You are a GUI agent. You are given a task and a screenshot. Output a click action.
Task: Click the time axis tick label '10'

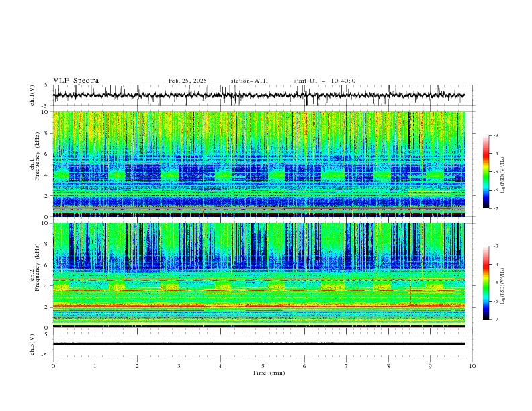(472, 366)
